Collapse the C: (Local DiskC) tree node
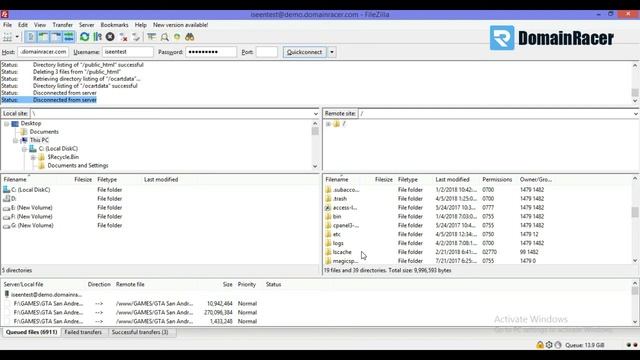The height and width of the screenshot is (360, 640). point(24,149)
